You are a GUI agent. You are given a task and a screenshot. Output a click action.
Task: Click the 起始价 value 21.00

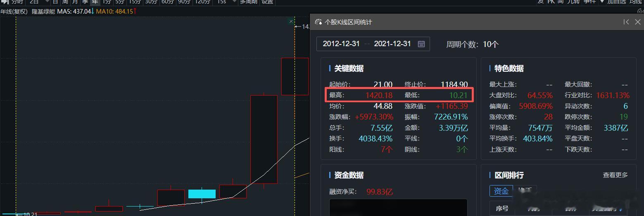click(x=383, y=85)
